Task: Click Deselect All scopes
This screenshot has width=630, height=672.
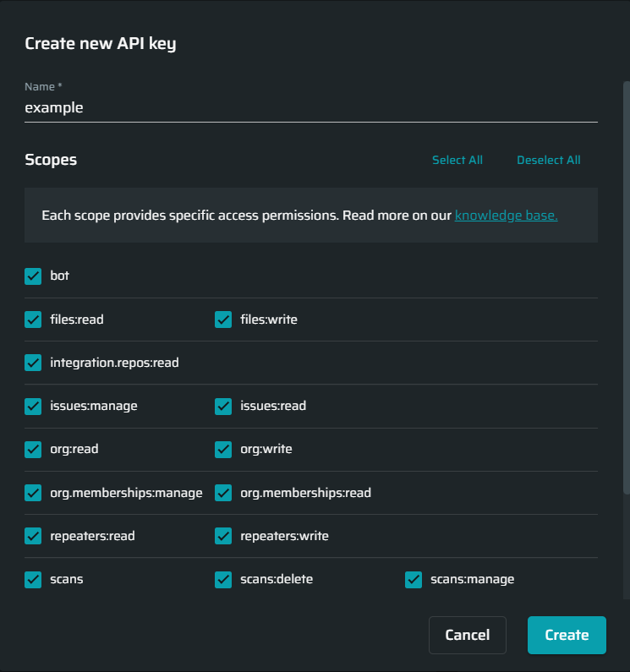Action: [548, 160]
